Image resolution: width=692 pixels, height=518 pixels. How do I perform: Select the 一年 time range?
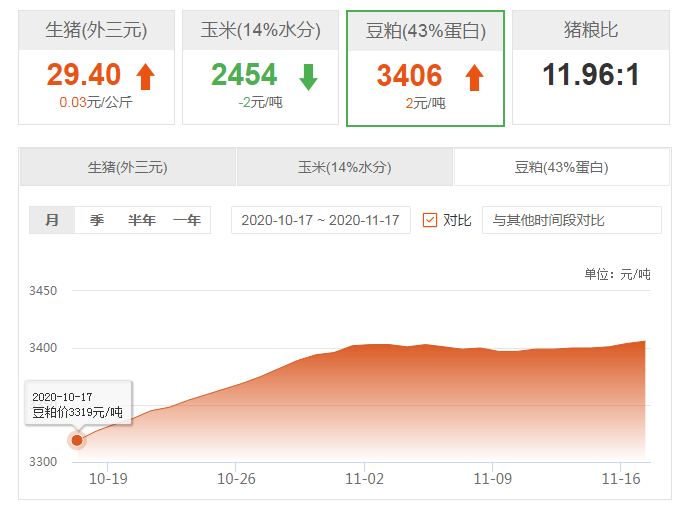pyautogui.click(x=187, y=220)
